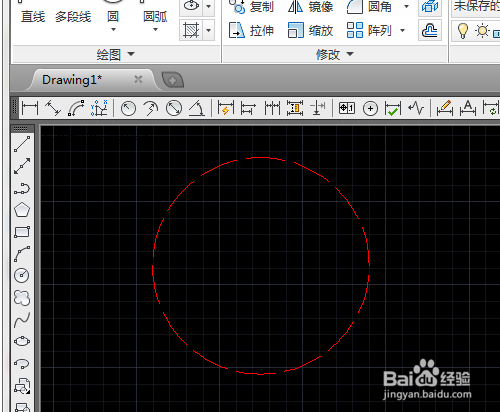
Task: Click the 缩放 (Scale) tool
Action: [x=310, y=31]
